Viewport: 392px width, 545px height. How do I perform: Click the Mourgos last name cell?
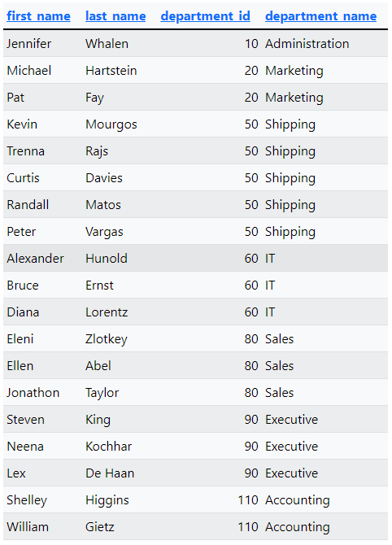pos(111,124)
